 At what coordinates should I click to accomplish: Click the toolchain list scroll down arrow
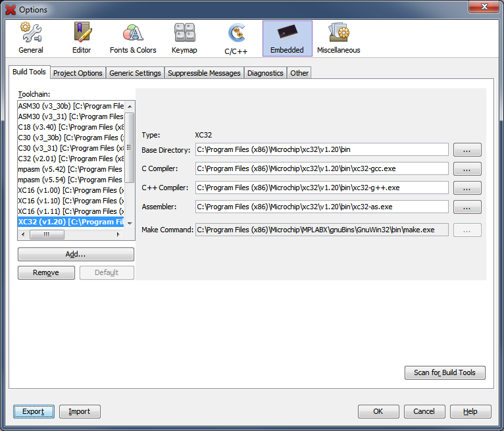[130, 223]
